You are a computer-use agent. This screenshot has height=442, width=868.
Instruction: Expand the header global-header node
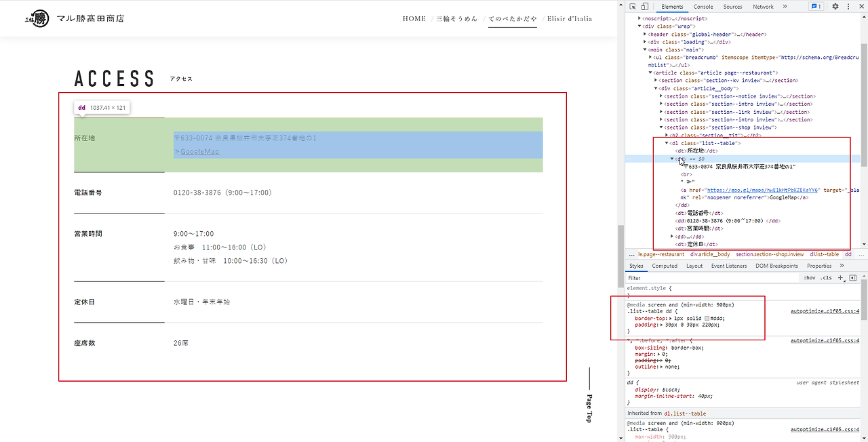(x=646, y=34)
